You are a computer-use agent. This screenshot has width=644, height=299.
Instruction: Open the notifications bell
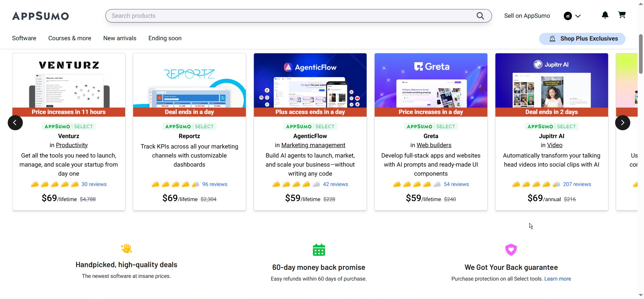tap(605, 15)
